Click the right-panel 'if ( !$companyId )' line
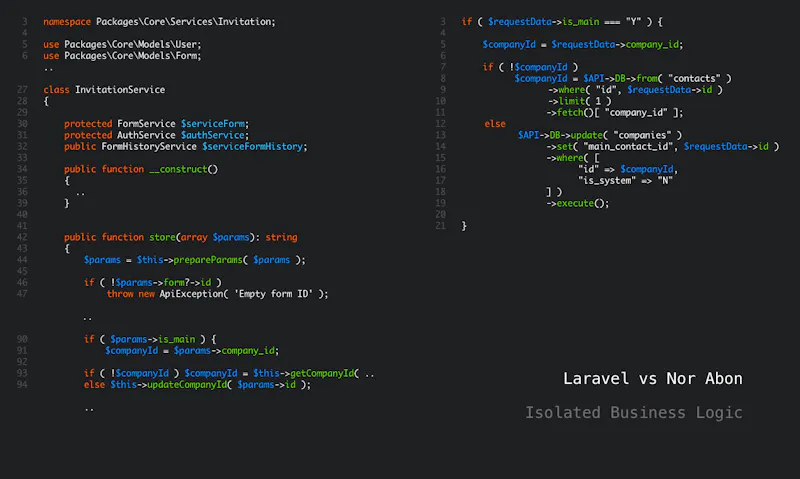 [531, 67]
